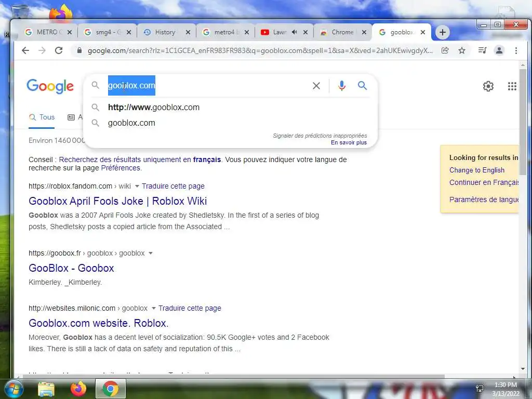This screenshot has width=532, height=399.
Task: Click the Google search text field
Action: [x=207, y=86]
